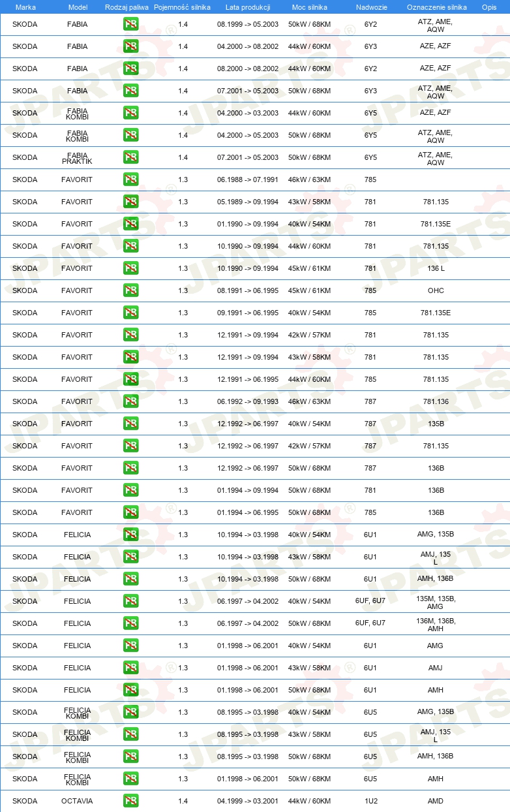Click the 01.1994 -> 06.1995 production years
Viewport: 510px width, 812px height.
248,512
